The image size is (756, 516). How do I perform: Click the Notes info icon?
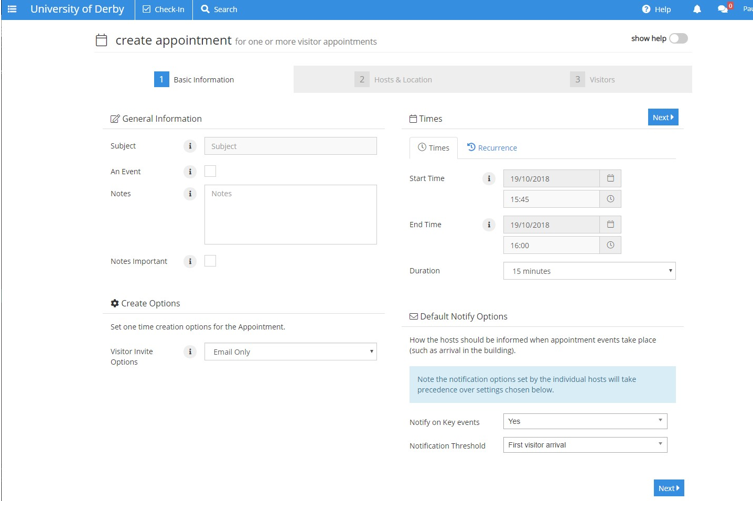(190, 194)
